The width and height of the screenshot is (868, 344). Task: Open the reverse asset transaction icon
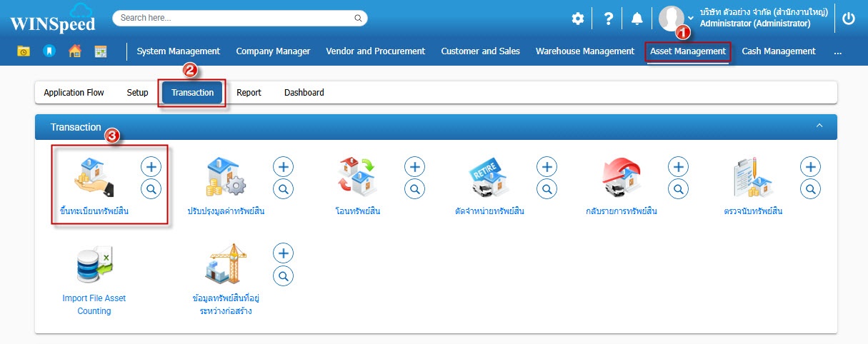pos(620,178)
